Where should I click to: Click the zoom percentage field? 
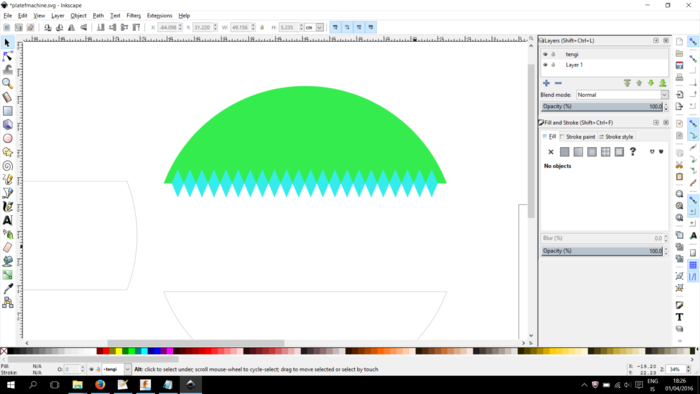coord(675,369)
